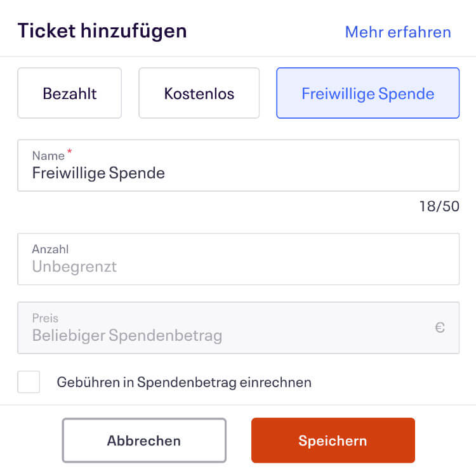Click the red required asterisk
The width and height of the screenshot is (476, 476).
pos(70,151)
